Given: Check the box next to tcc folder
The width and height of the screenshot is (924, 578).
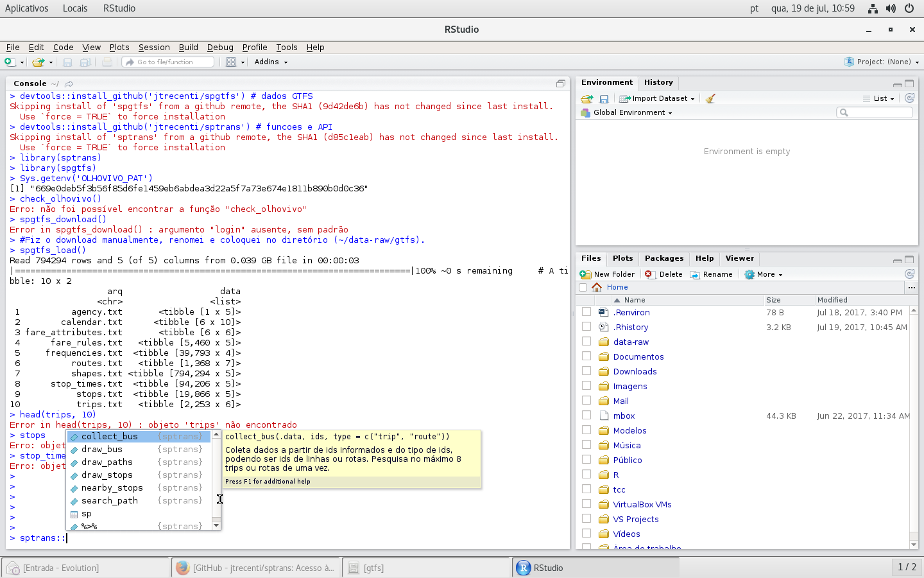Looking at the screenshot, I should click(x=586, y=489).
